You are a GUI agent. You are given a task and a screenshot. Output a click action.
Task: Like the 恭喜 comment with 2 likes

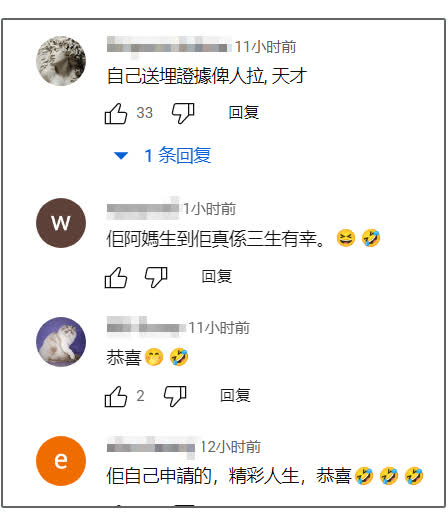[x=116, y=396]
